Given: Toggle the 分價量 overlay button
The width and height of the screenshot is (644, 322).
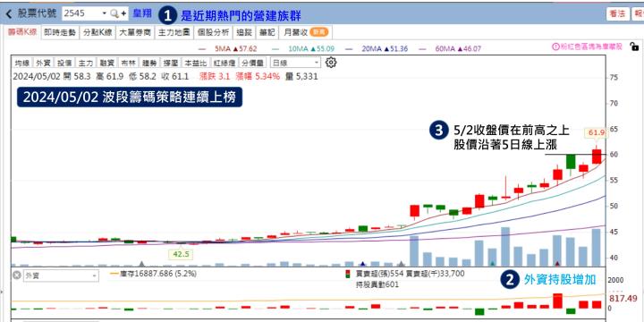Looking at the screenshot, I should 253,63.
